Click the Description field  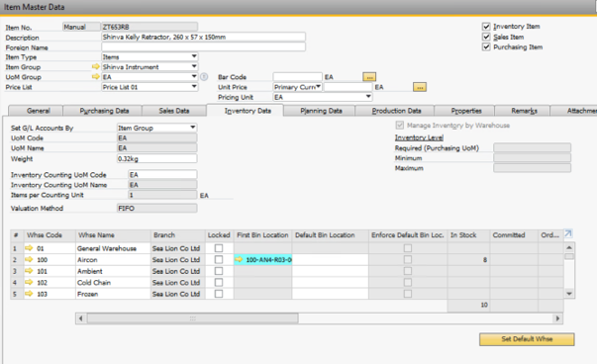tap(203, 37)
